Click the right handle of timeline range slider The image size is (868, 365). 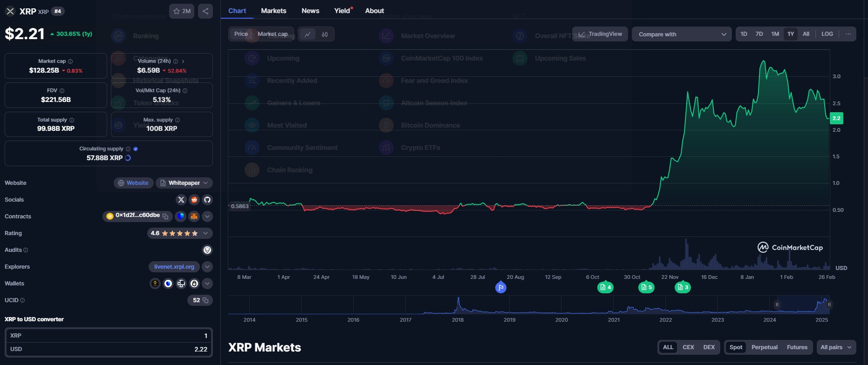coord(829,304)
